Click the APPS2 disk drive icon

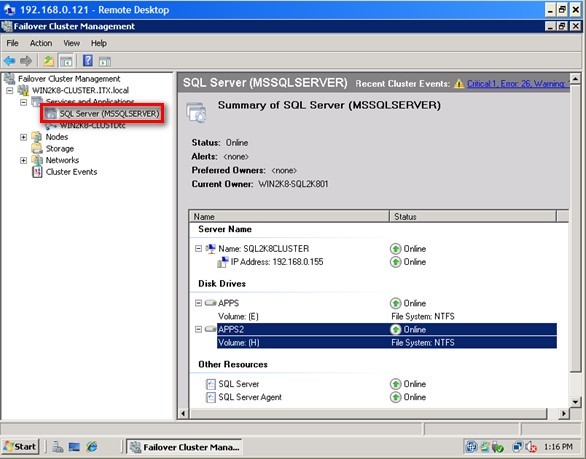(x=210, y=329)
